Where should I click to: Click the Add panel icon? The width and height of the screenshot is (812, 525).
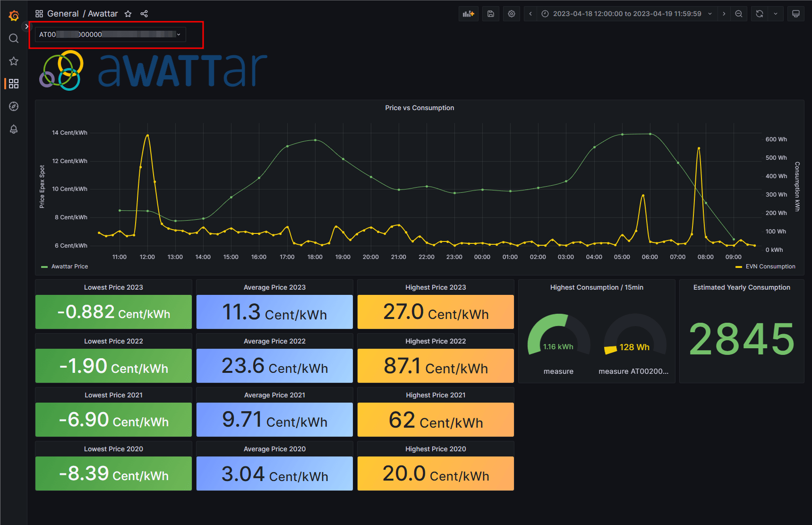coord(468,14)
